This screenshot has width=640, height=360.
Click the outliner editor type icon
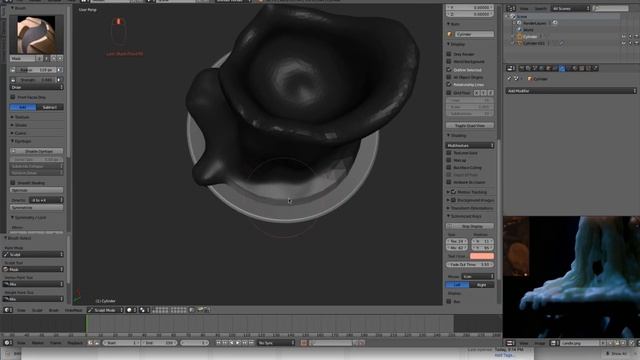click(x=511, y=8)
